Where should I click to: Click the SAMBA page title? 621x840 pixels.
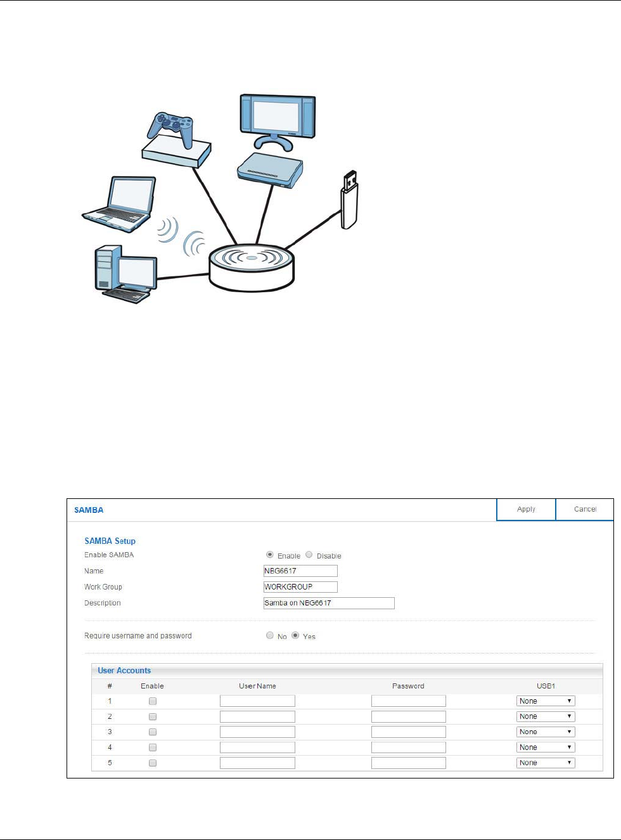pyautogui.click(x=89, y=510)
